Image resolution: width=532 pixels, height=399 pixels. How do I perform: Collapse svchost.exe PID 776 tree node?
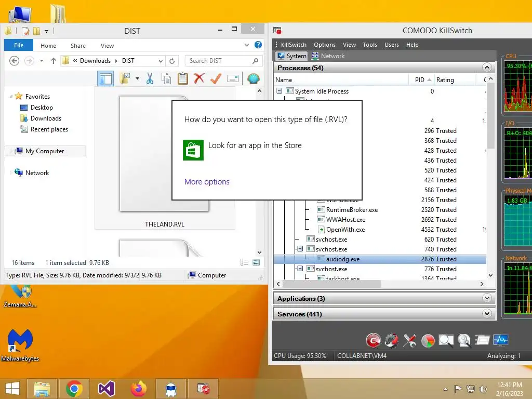coord(300,269)
